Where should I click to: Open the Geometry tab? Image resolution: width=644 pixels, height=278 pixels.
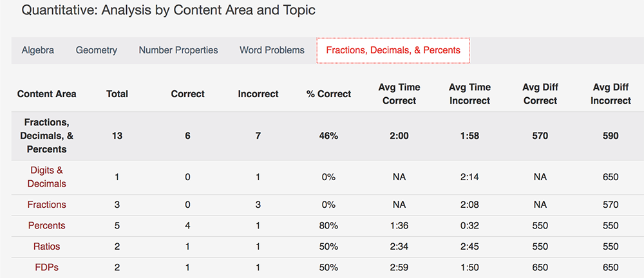tap(97, 50)
